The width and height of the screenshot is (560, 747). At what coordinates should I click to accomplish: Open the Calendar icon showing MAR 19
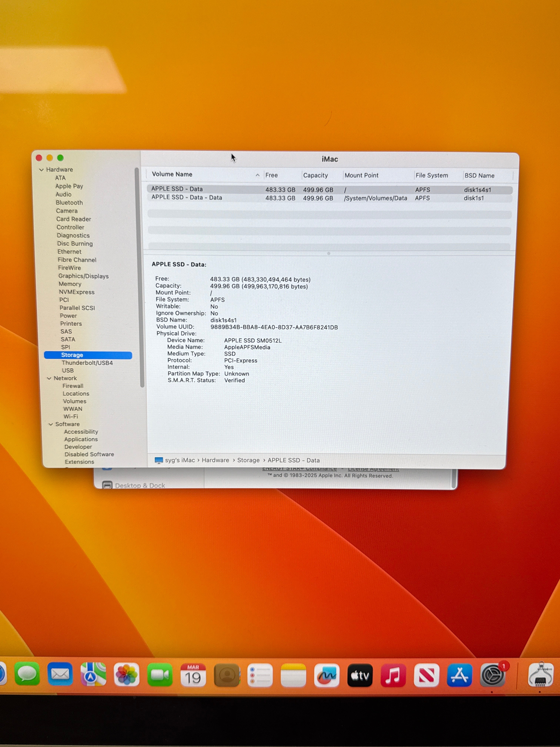[193, 675]
